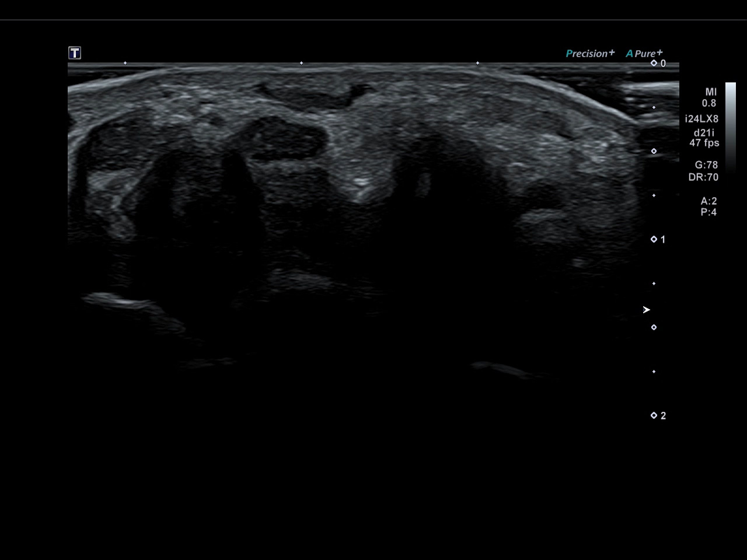Click the focus position arrow marker
Viewport: 747px width, 560px height.
(x=646, y=310)
